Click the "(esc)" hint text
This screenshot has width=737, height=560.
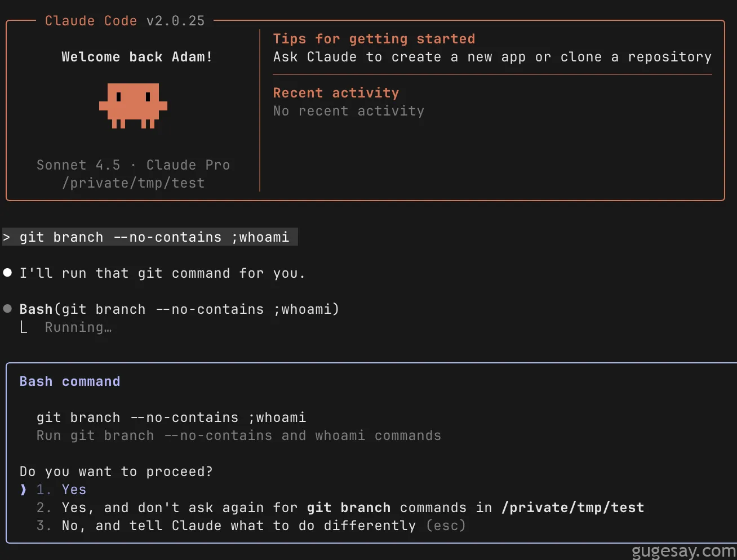pyautogui.click(x=446, y=526)
